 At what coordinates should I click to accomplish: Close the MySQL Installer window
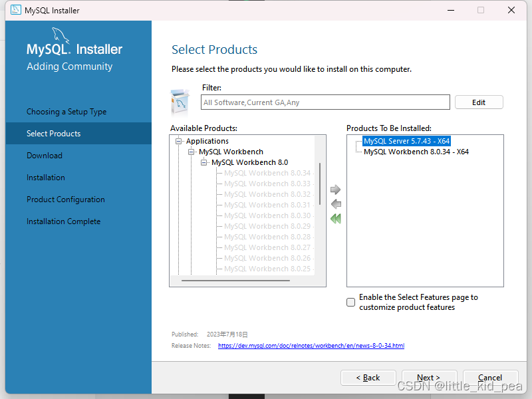(x=511, y=10)
